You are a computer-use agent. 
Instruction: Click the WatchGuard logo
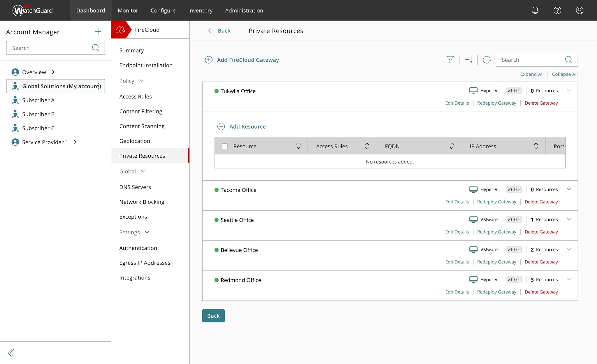[33, 10]
